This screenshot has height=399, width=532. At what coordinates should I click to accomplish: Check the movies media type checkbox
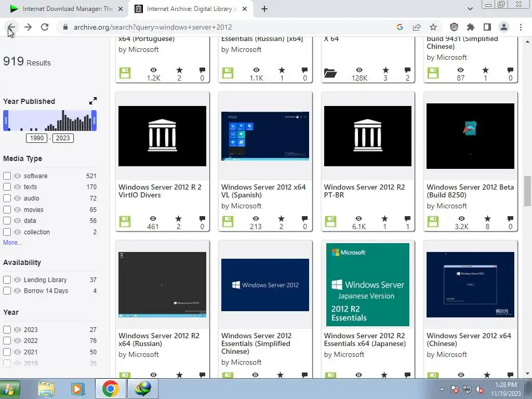[7, 210]
